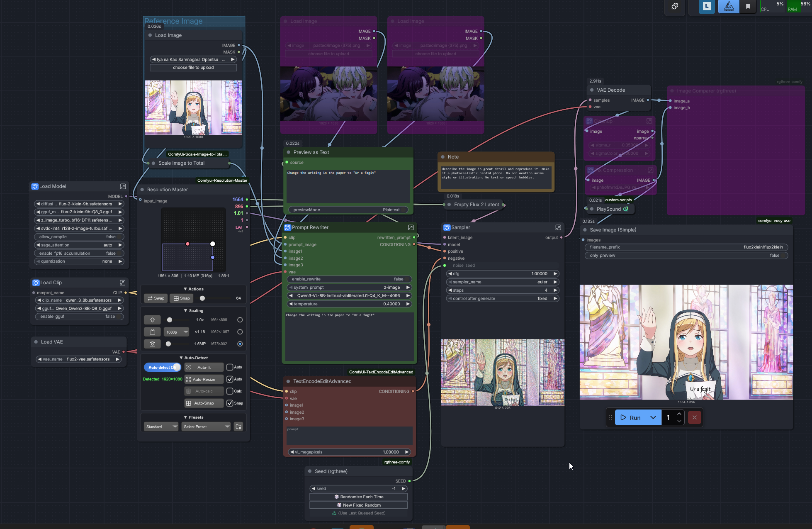Open the Select Preset dropdown

pyautogui.click(x=206, y=427)
